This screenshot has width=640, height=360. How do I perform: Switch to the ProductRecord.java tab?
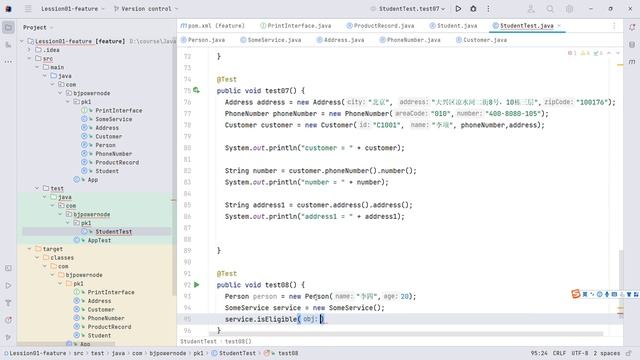point(380,26)
